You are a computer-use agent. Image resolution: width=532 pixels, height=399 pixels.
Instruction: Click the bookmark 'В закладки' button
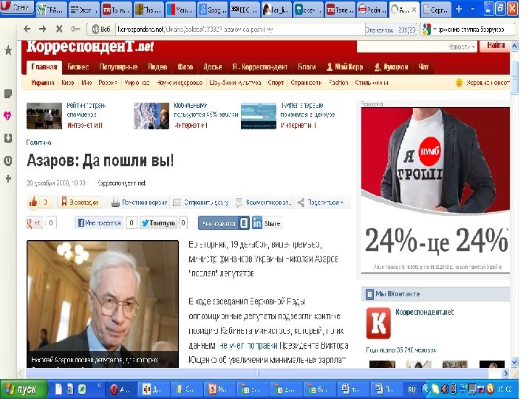click(x=80, y=202)
